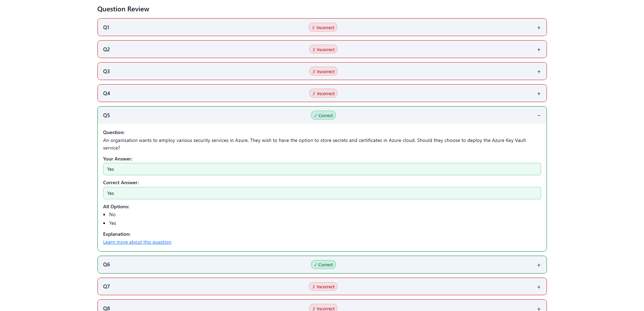Select the Q8 label
644x311 pixels.
tap(106, 308)
